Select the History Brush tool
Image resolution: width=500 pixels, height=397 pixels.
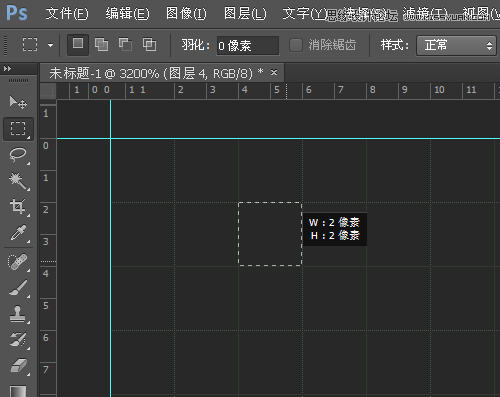pos(18,340)
